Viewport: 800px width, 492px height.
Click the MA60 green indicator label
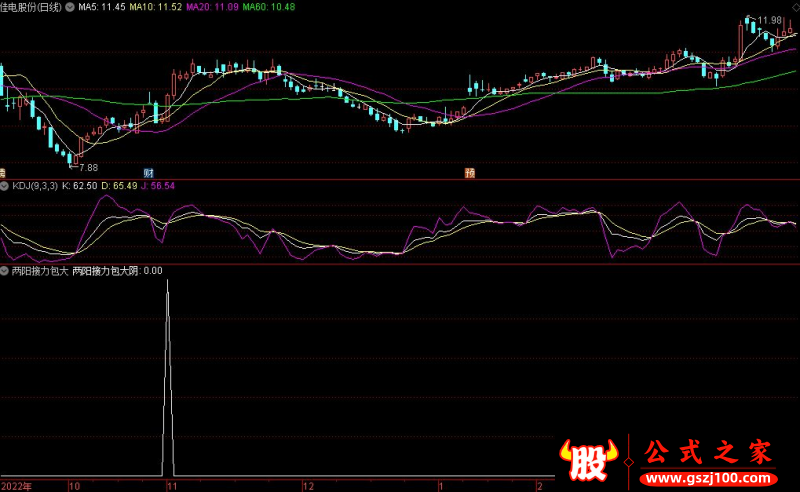275,6
